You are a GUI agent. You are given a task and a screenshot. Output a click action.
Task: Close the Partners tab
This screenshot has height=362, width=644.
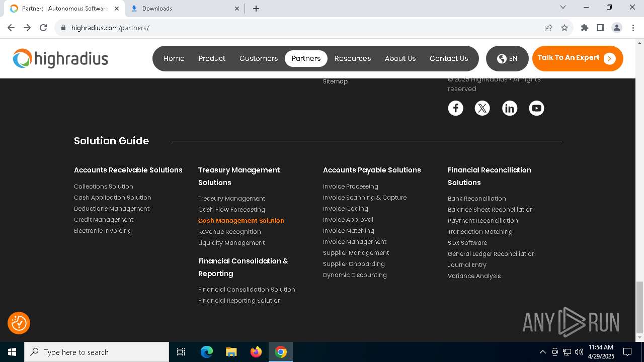(116, 9)
